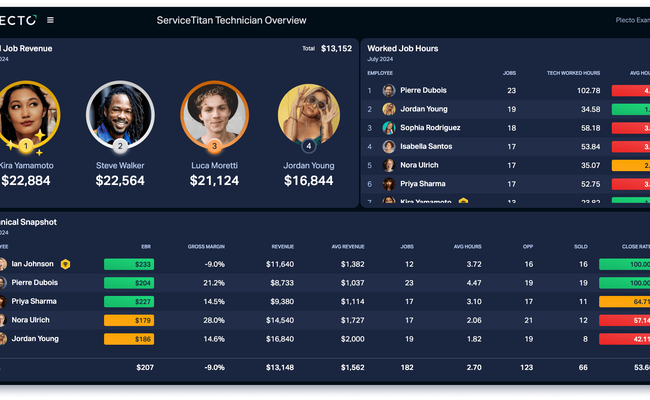Click Pierre Dubois avatar in Worked Job Hours
This screenshot has height=400, width=650.
(x=389, y=90)
